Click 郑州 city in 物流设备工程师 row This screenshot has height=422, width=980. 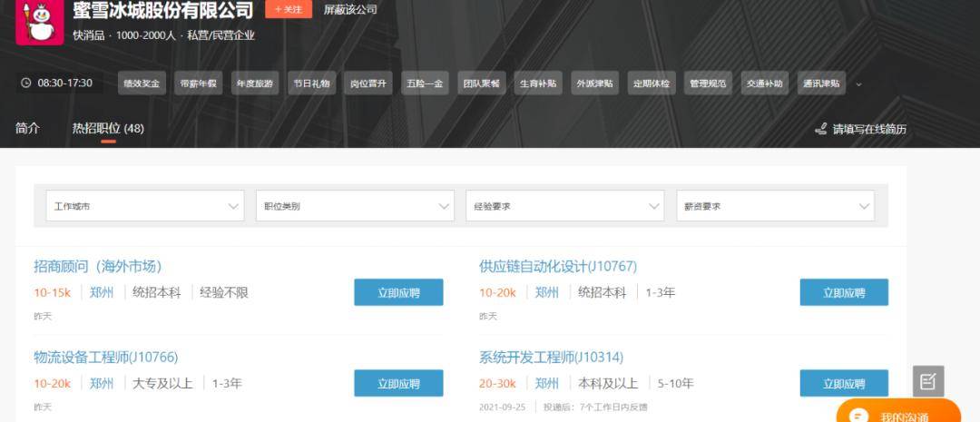click(x=102, y=383)
